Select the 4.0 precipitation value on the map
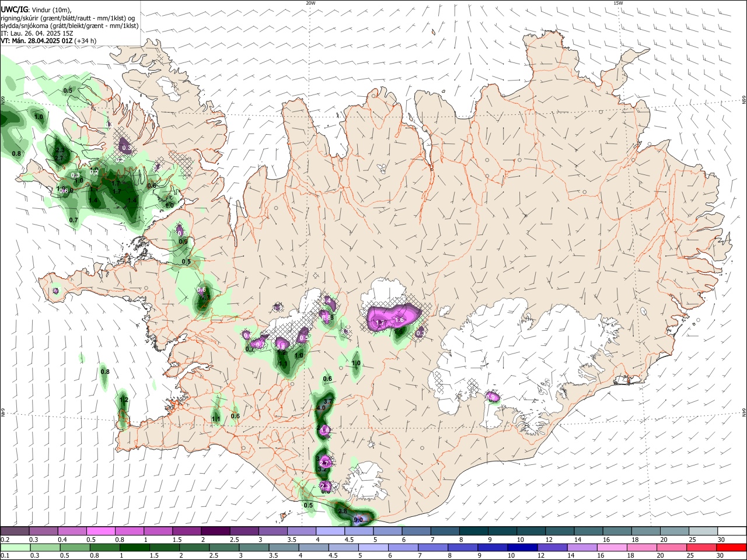Image resolution: width=747 pixels, height=560 pixels. [x=321, y=408]
